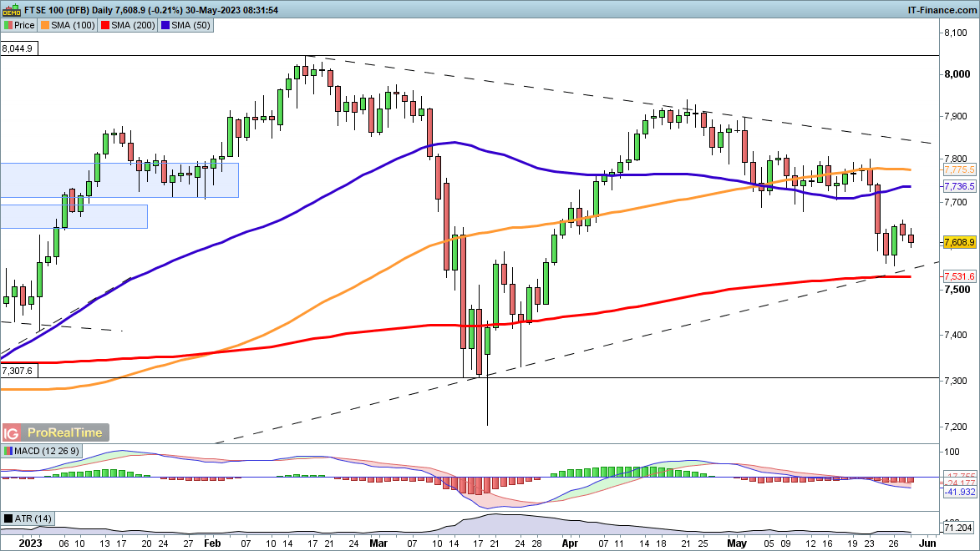This screenshot has width=980, height=551.
Task: Click the 7,307.6 horizontal line label
Action: [18, 371]
